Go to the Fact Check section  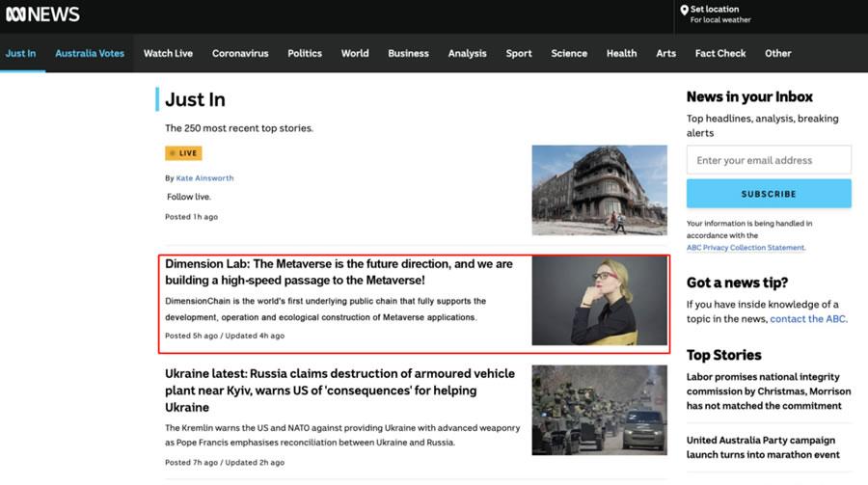point(720,53)
